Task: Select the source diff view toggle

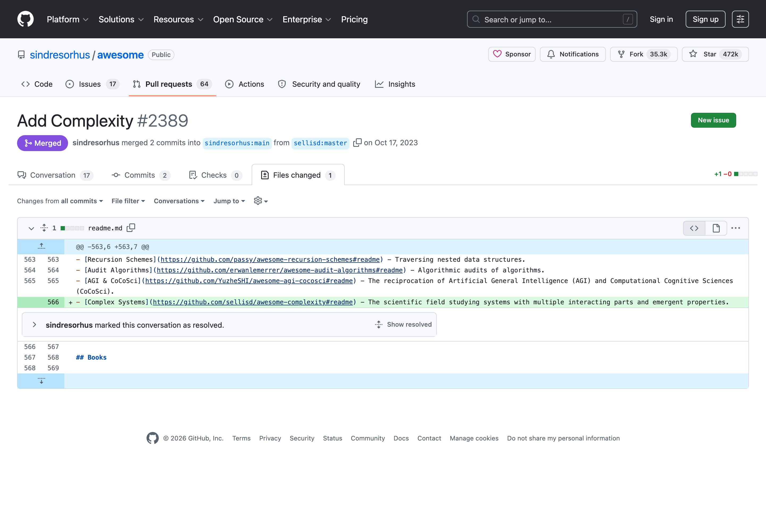Action: [x=694, y=228]
